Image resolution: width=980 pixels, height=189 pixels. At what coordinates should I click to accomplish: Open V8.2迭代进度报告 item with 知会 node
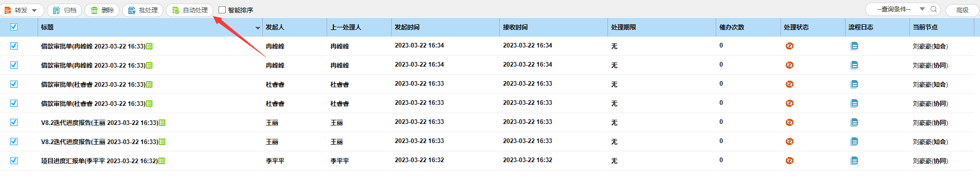click(x=100, y=141)
